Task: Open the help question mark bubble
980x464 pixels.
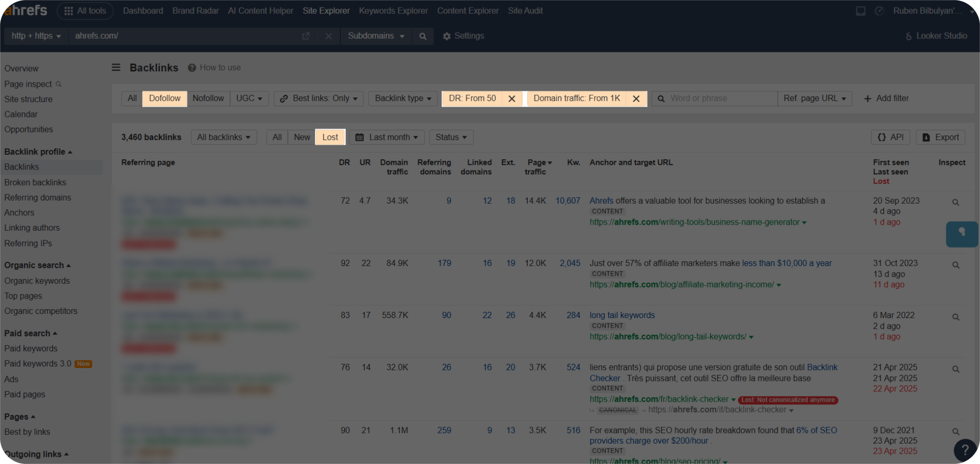Action: (x=965, y=450)
